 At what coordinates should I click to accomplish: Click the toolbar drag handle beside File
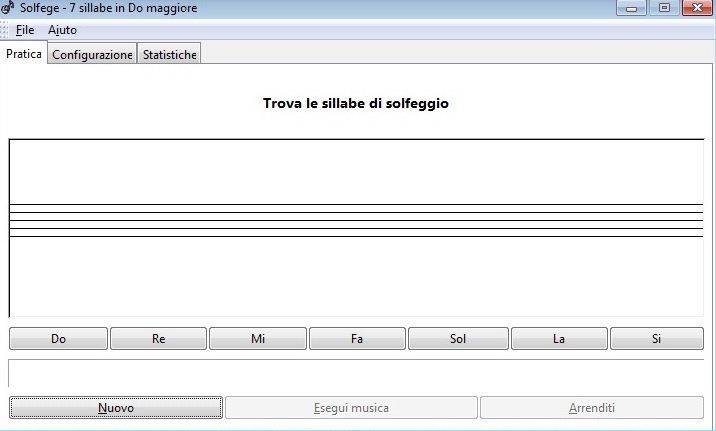pyautogui.click(x=5, y=30)
